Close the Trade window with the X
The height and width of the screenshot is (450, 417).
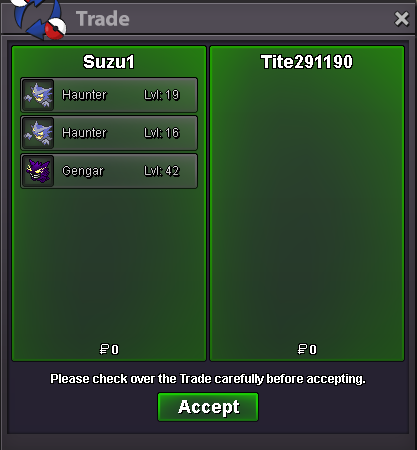click(401, 19)
